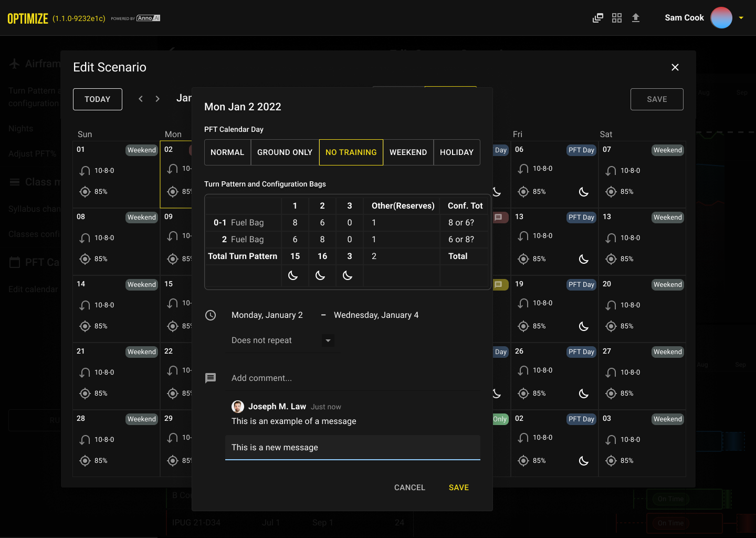Image resolution: width=756 pixels, height=538 pixels.
Task: Open the apps grid icon in the header
Action: [617, 17]
